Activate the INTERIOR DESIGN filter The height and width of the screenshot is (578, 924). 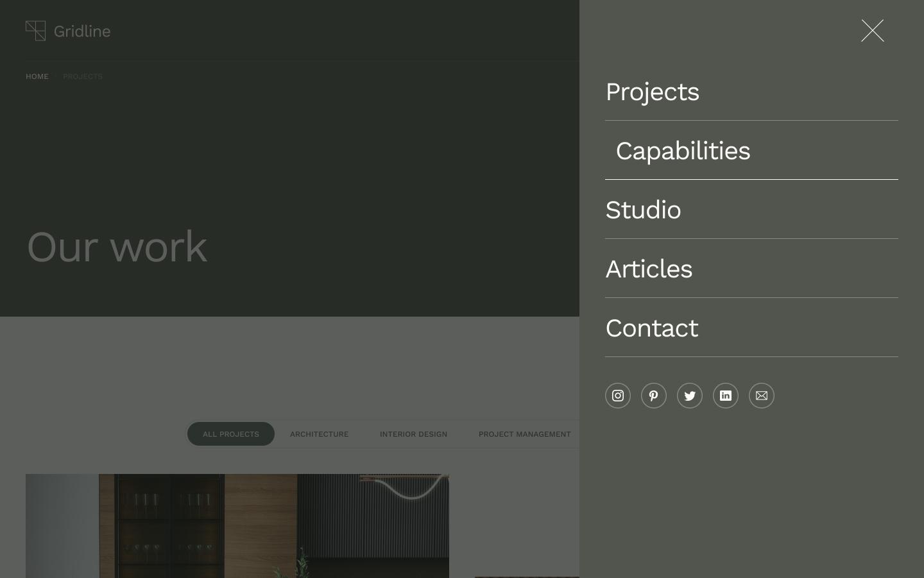pos(413,434)
